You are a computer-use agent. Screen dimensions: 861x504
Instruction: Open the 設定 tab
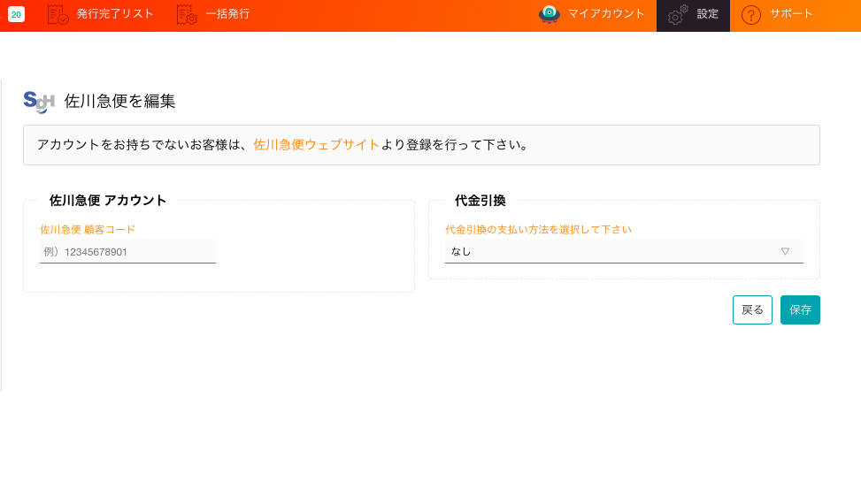693,15
